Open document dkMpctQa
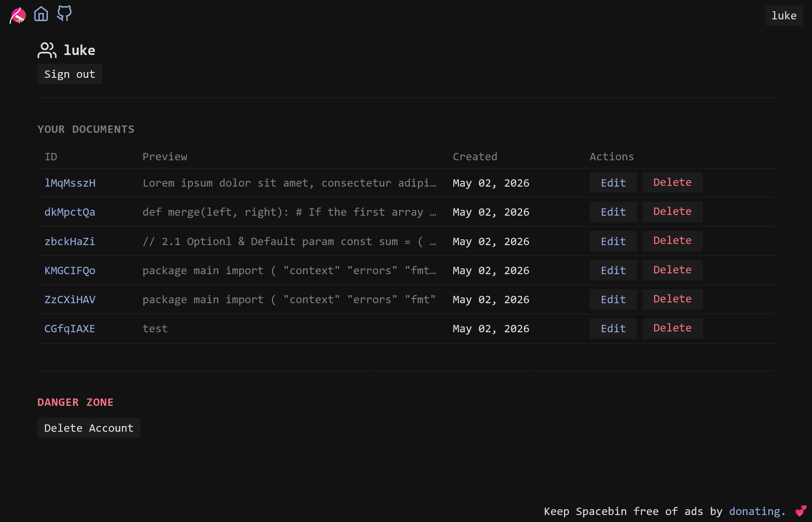Screen dimensions: 812x522 tap(70, 212)
